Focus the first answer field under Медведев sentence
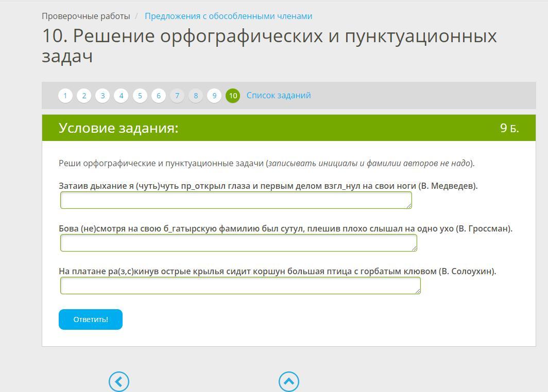This screenshot has height=392, width=548. pyautogui.click(x=235, y=200)
